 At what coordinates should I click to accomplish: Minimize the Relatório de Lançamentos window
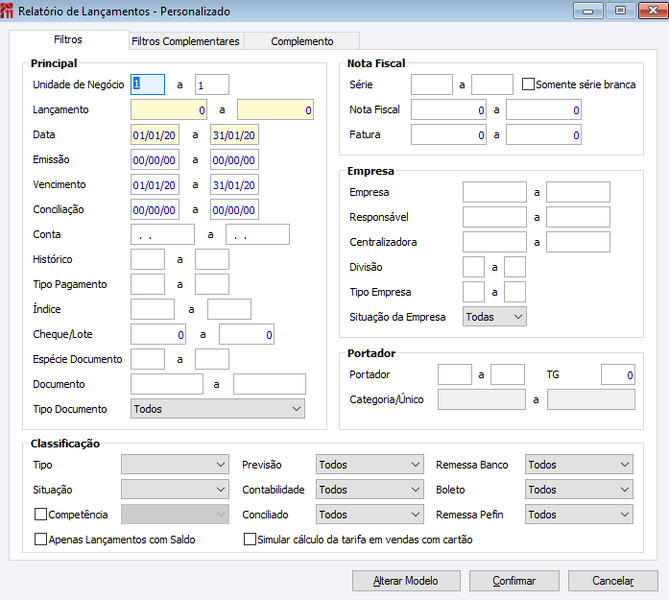[x=588, y=11]
